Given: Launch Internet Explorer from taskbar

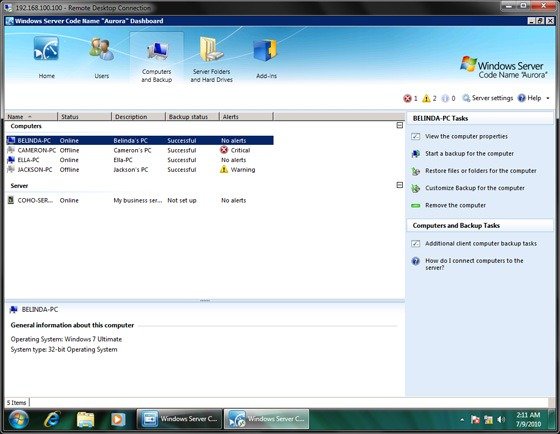Looking at the screenshot, I should pyautogui.click(x=52, y=419).
